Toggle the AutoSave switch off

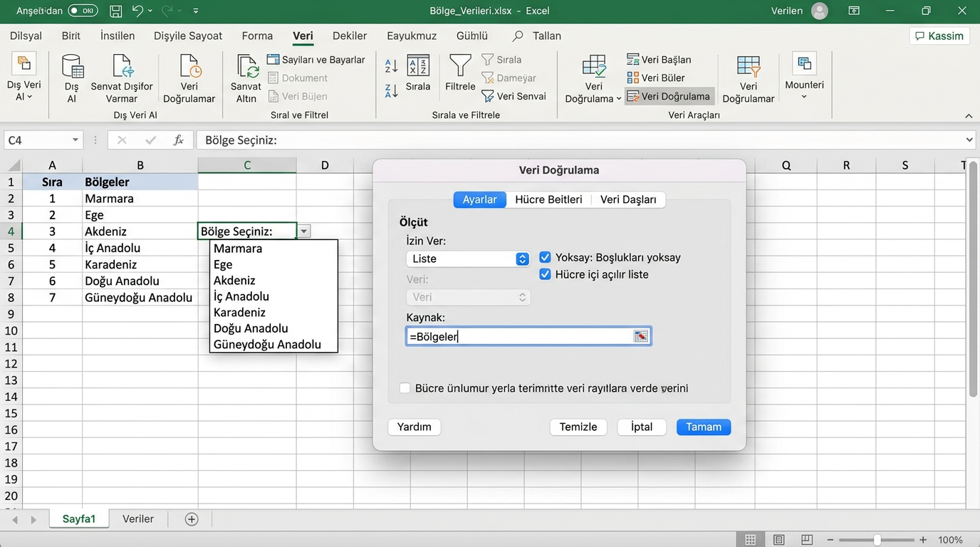point(83,11)
